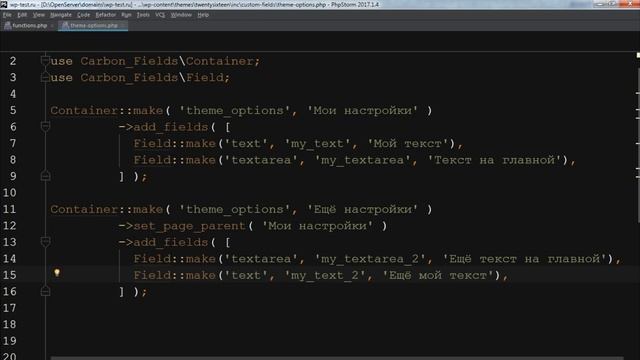Open the Navigate menu
Image resolution: width=640 pixels, height=360 pixels.
60,15
